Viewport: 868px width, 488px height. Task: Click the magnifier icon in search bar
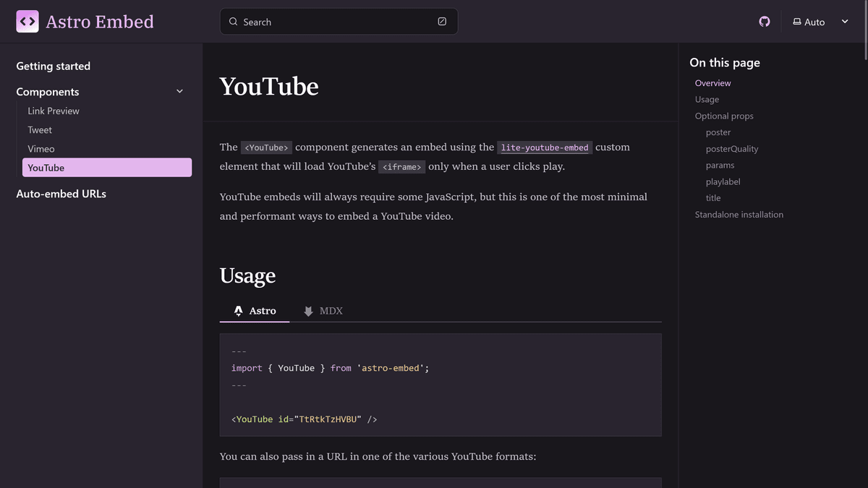tap(234, 22)
